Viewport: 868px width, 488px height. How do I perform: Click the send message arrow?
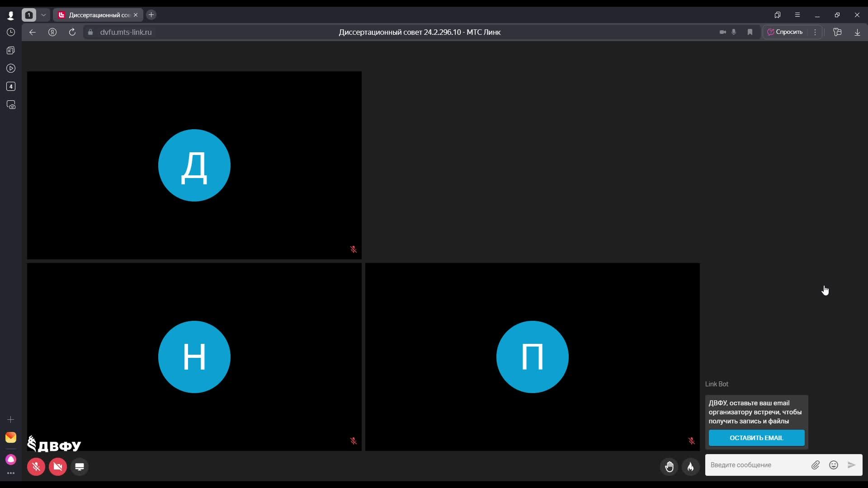(x=851, y=465)
